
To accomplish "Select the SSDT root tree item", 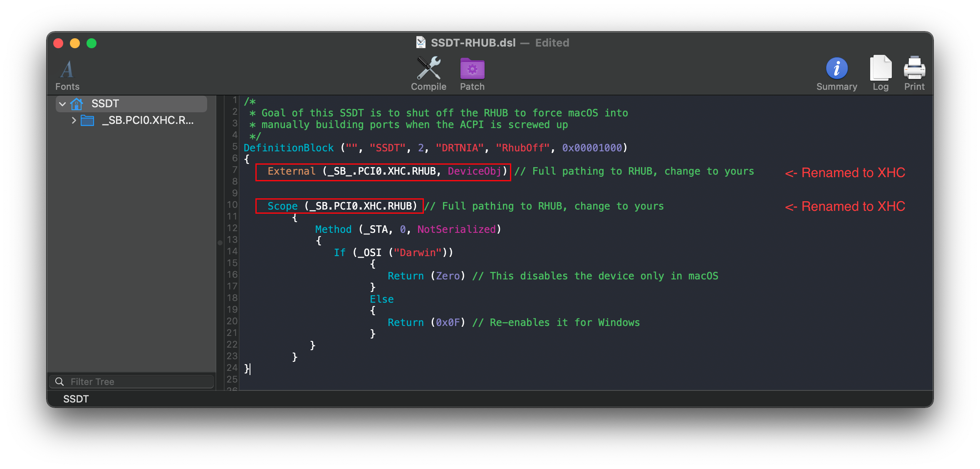I will point(105,104).
